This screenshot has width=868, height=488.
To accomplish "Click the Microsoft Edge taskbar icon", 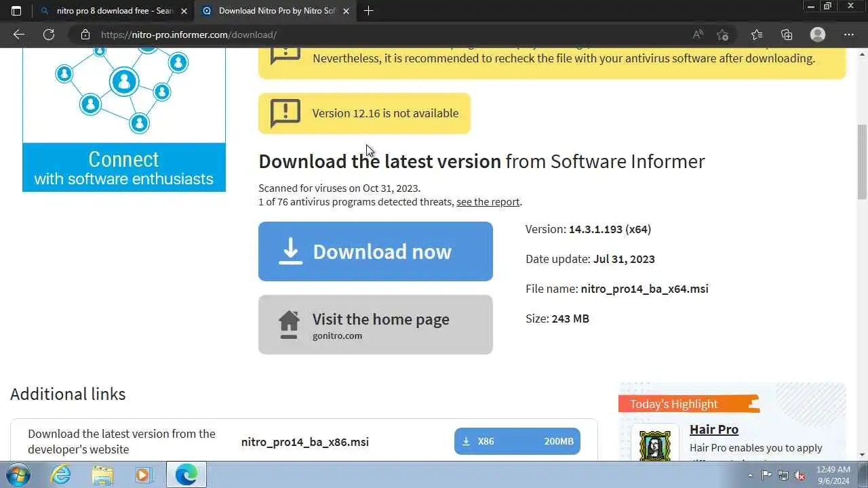I will tap(186, 474).
